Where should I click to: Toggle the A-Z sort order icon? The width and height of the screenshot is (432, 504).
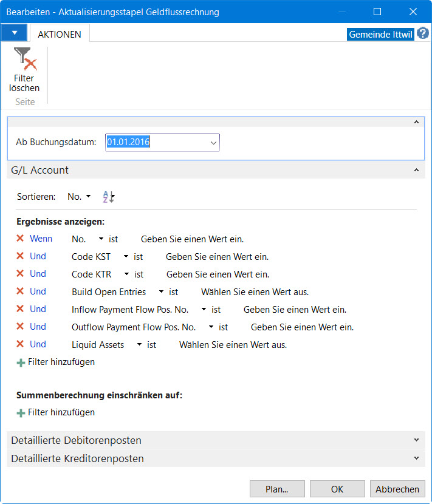109,197
